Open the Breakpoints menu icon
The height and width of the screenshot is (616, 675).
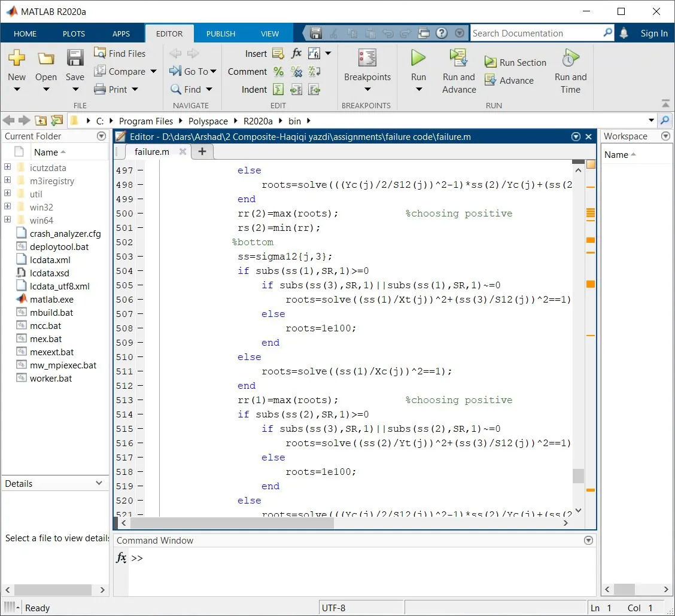tap(367, 59)
